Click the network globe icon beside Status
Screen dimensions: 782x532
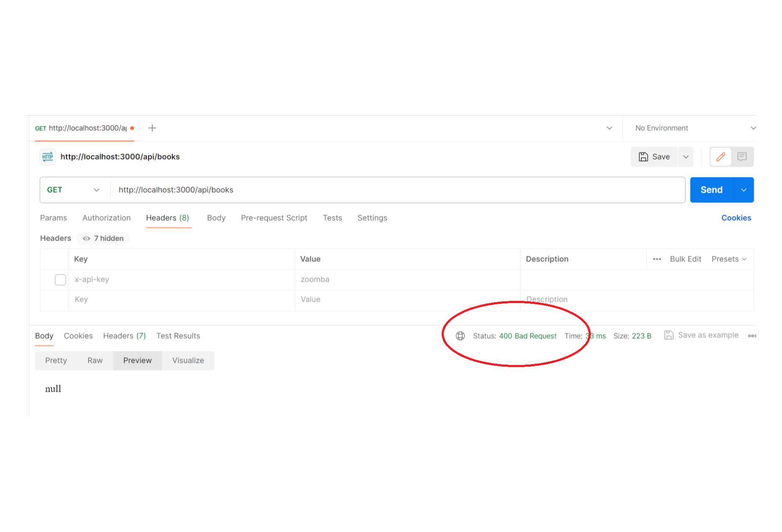tap(460, 336)
